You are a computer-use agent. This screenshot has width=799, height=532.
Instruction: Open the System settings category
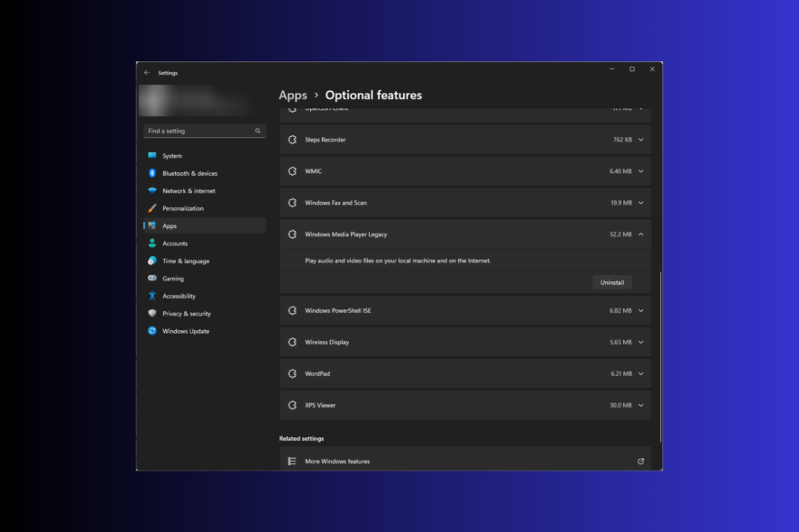tap(205, 155)
